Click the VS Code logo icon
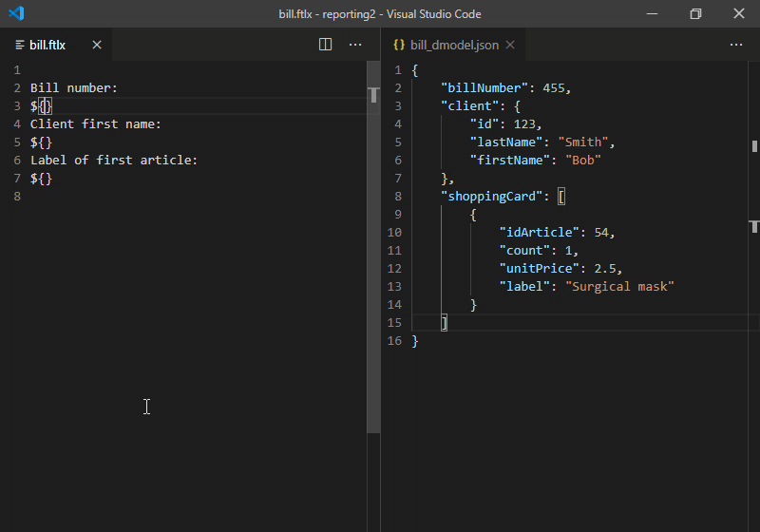 click(x=16, y=13)
